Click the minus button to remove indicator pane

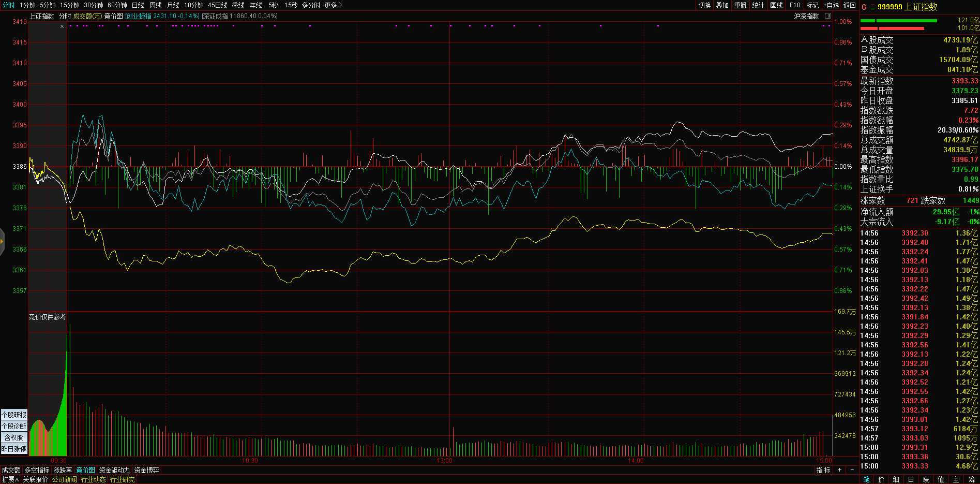(852, 470)
